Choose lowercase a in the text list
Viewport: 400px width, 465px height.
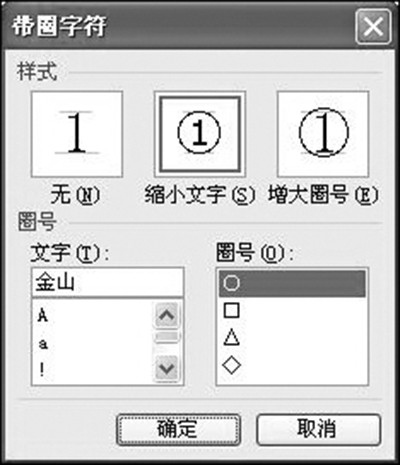(92, 343)
